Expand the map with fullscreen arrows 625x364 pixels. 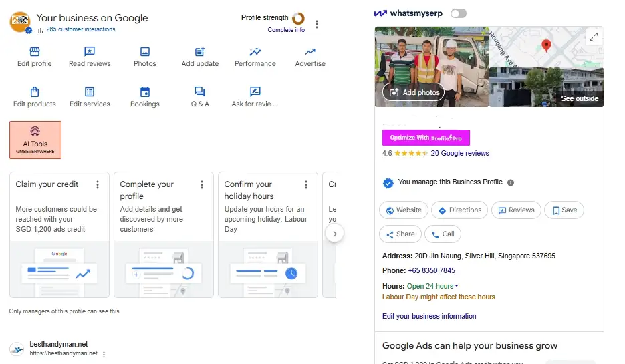pos(594,37)
